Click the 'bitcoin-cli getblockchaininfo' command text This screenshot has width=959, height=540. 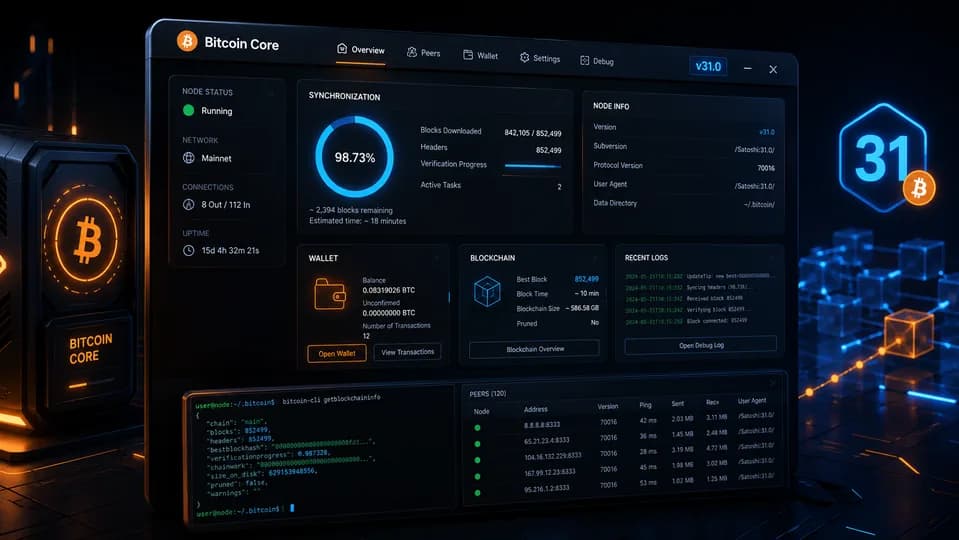pyautogui.click(x=331, y=399)
